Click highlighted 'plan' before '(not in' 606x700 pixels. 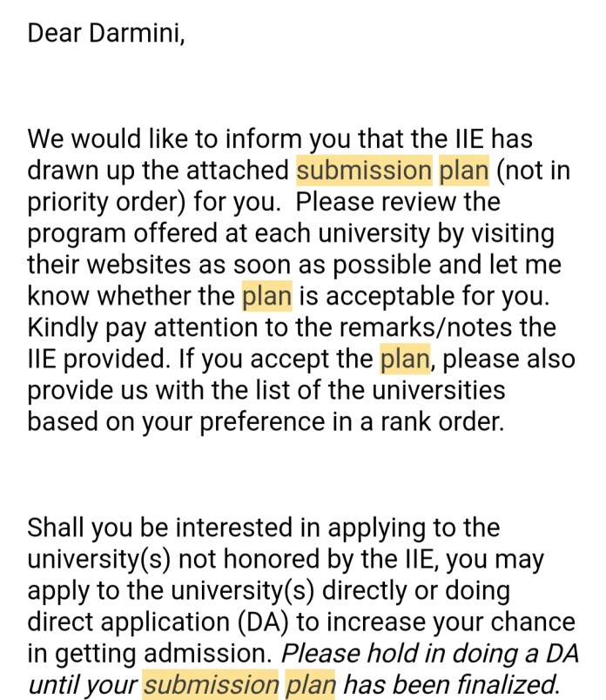tap(464, 170)
